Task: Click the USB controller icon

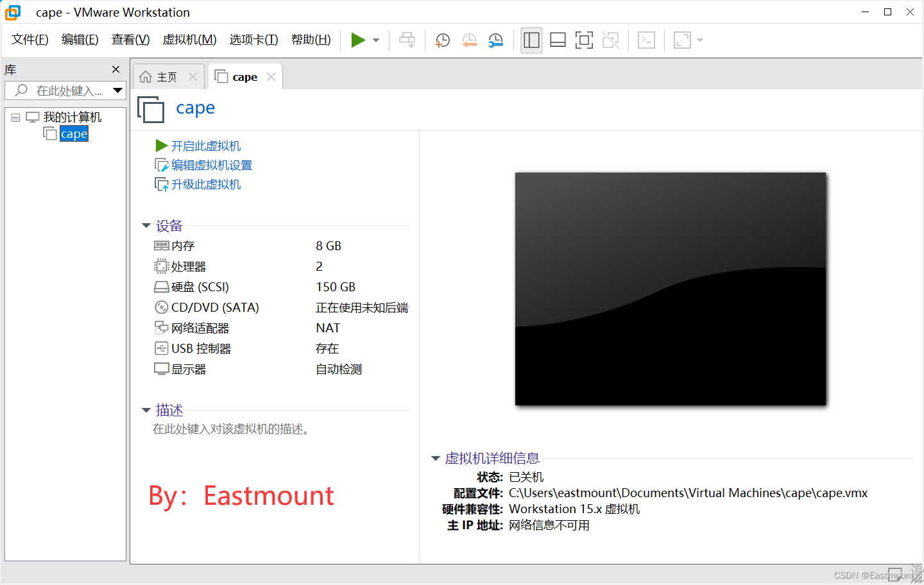Action: [x=161, y=348]
